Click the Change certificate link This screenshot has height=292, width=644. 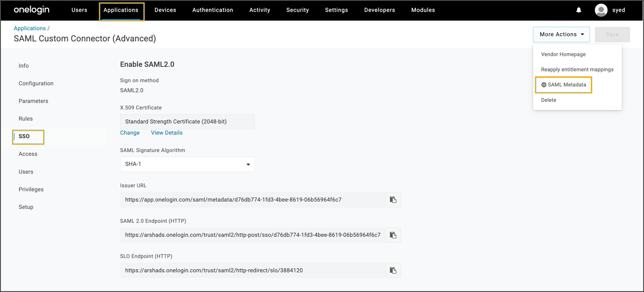click(130, 133)
